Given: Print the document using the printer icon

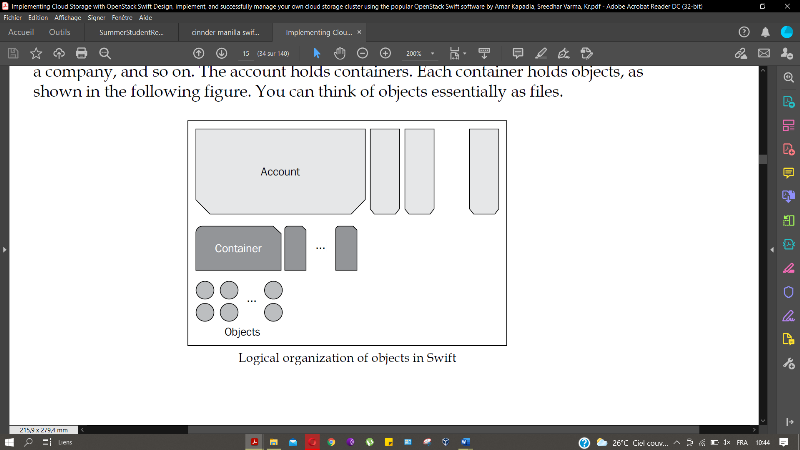Looking at the screenshot, I should tap(82, 52).
